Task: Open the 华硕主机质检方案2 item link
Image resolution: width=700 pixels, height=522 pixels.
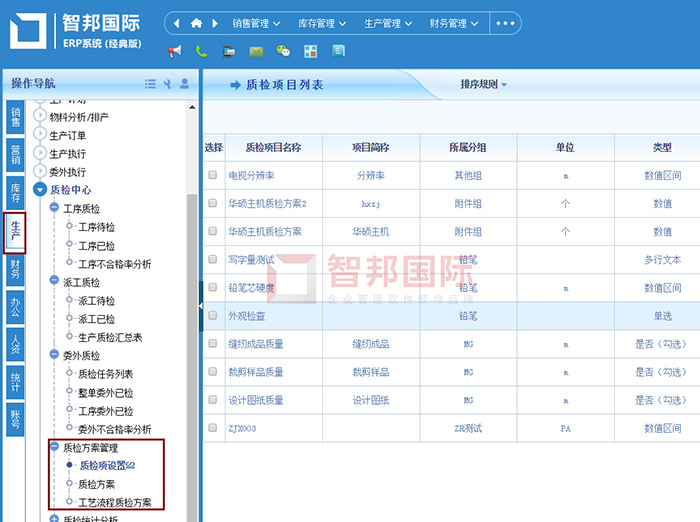Action: click(x=267, y=203)
